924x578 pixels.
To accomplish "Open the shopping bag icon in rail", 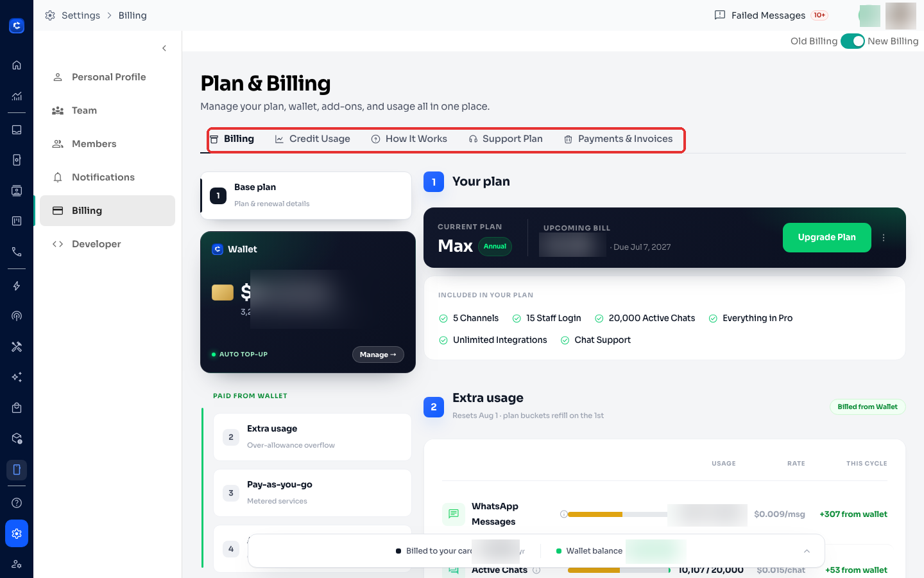I will [x=17, y=408].
